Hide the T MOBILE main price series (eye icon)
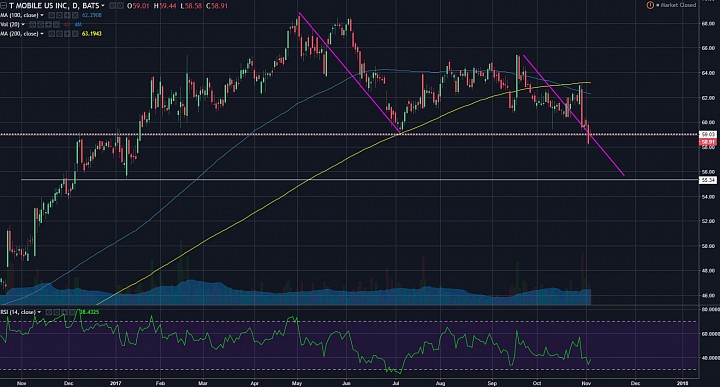Image resolution: width=720 pixels, height=387 pixels. (112, 6)
